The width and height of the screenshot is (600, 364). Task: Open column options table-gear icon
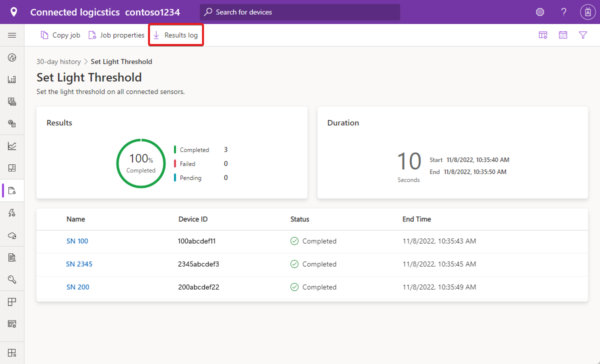point(543,35)
